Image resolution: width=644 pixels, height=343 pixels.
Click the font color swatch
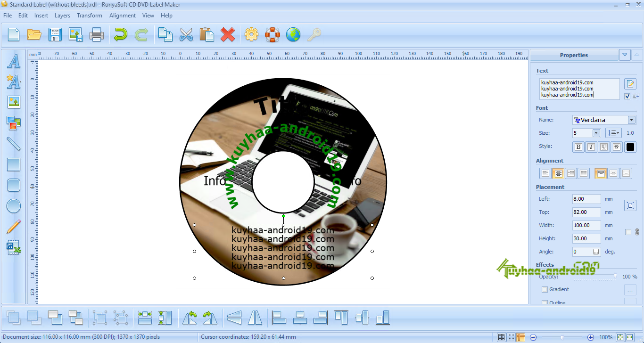(630, 147)
